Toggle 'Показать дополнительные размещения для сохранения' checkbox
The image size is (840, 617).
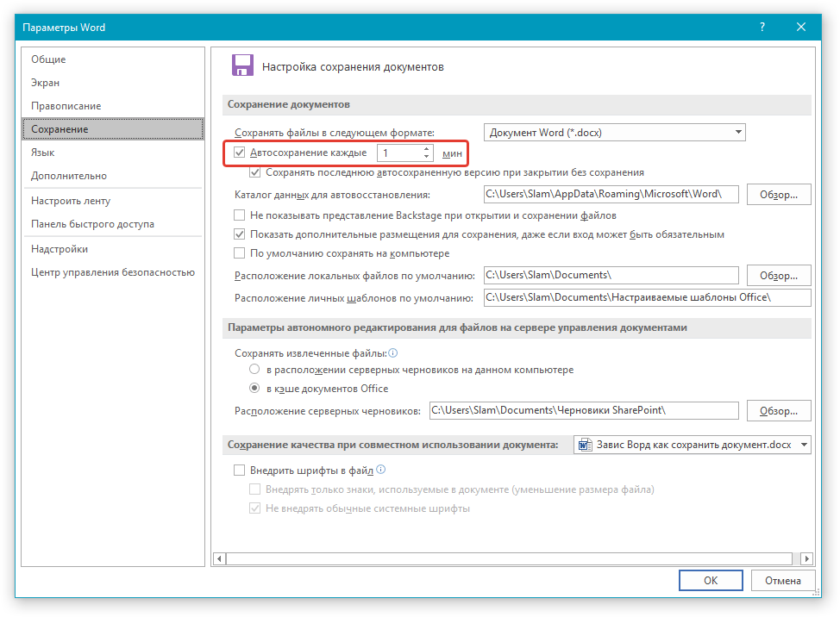click(x=240, y=234)
